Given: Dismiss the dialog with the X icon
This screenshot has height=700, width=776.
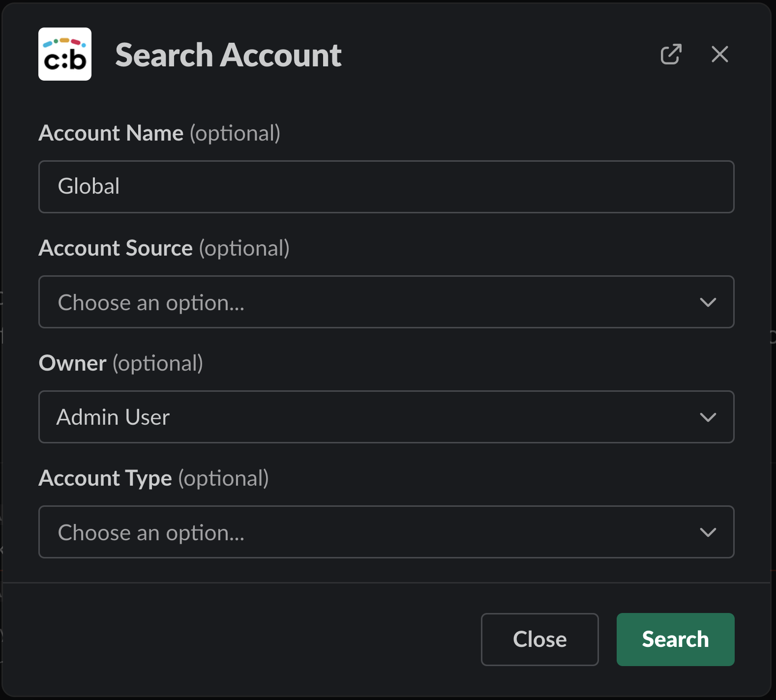Looking at the screenshot, I should click(719, 54).
